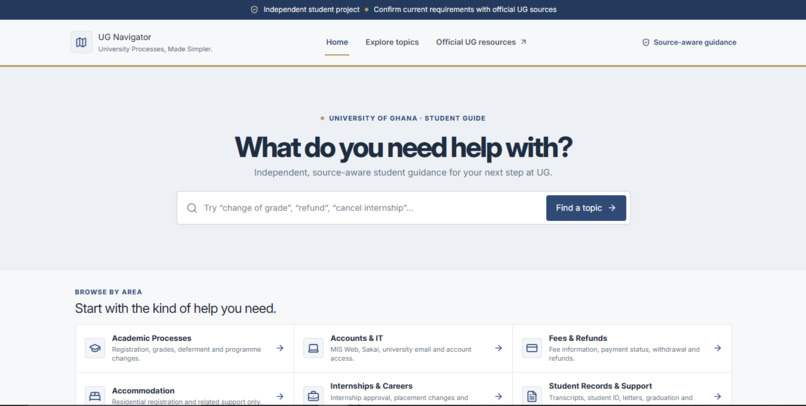Screen dimensions: 806x406
Task: Click the document icon for Student Records & Support
Action: [532, 396]
